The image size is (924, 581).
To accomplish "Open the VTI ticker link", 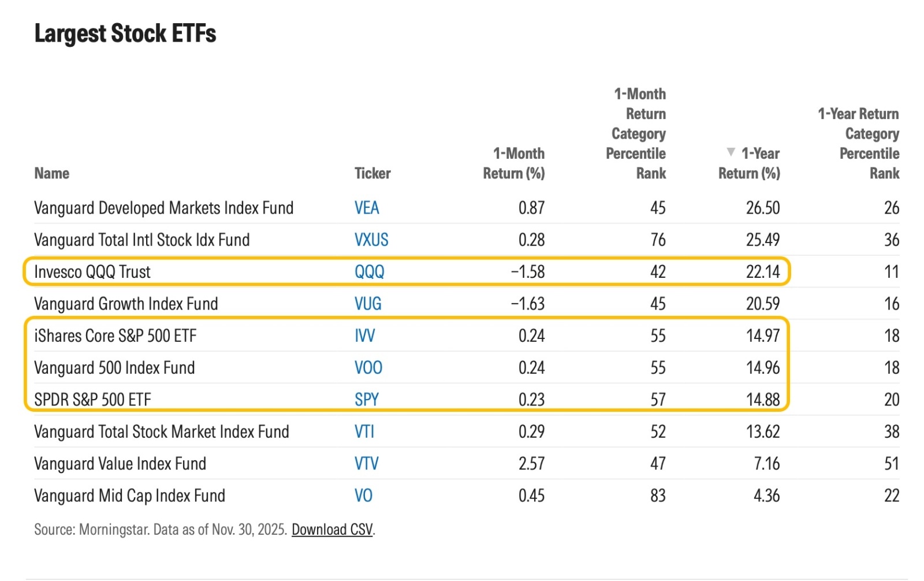I will (x=364, y=432).
